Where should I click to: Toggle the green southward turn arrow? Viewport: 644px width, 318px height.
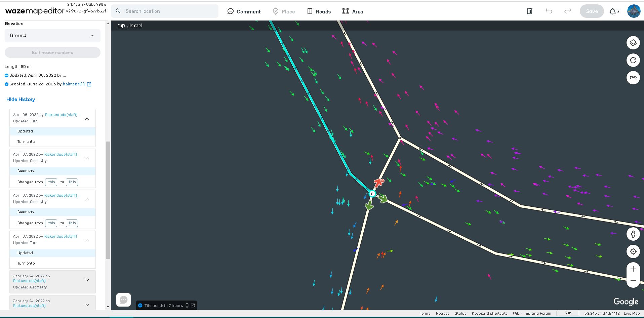(x=369, y=205)
